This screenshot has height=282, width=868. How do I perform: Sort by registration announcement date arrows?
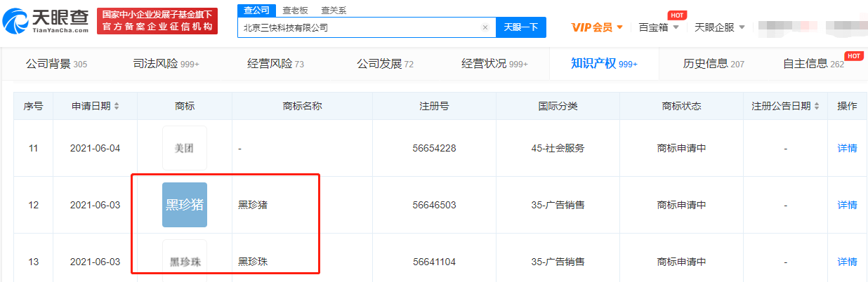(x=817, y=107)
